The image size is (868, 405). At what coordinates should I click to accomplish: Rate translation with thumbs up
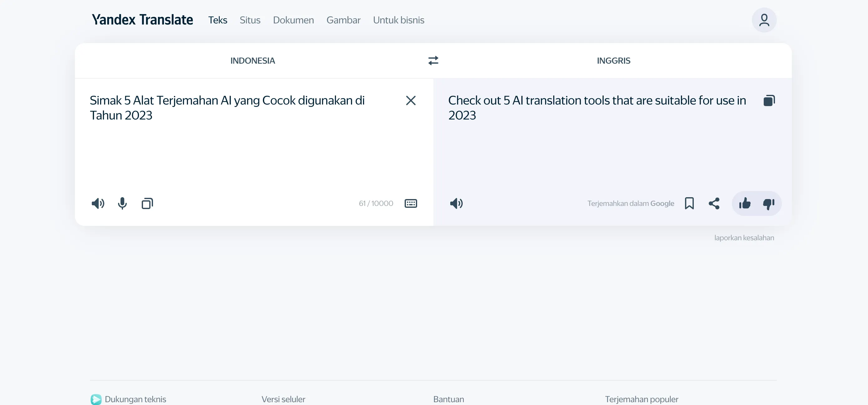click(x=744, y=203)
